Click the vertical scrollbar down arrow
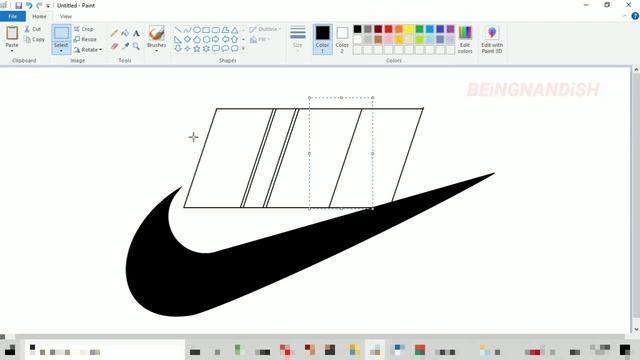This screenshot has height=360, width=640. pos(636,329)
